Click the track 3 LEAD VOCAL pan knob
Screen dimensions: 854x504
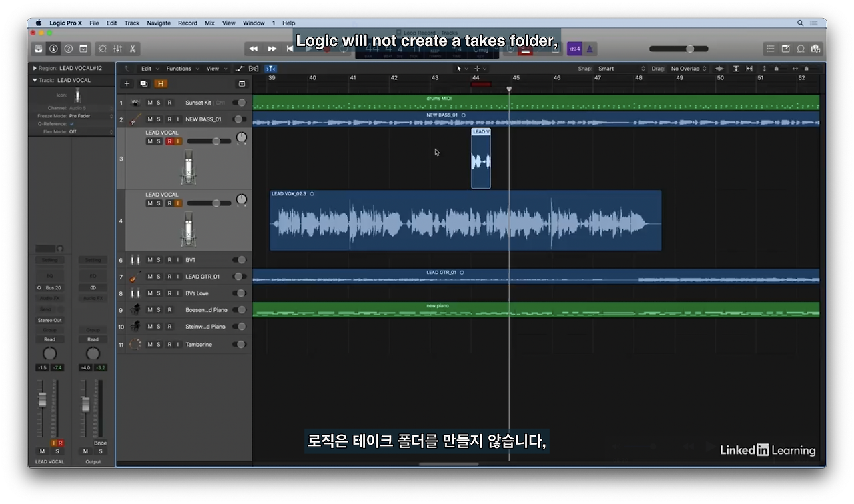tap(242, 138)
